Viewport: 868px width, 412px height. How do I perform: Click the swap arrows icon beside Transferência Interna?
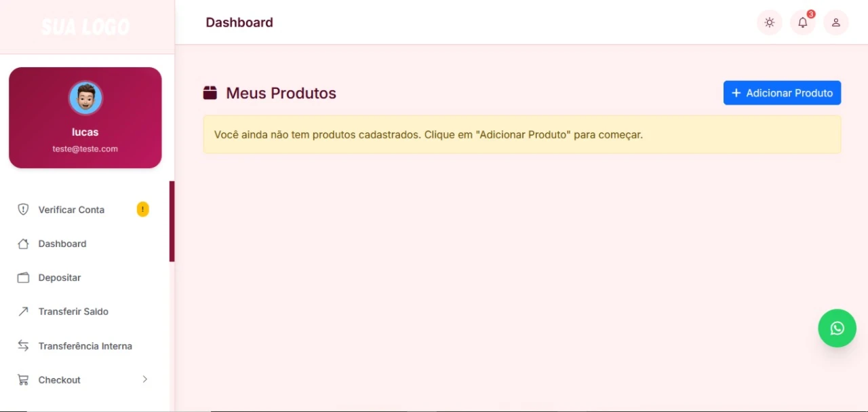click(x=23, y=345)
